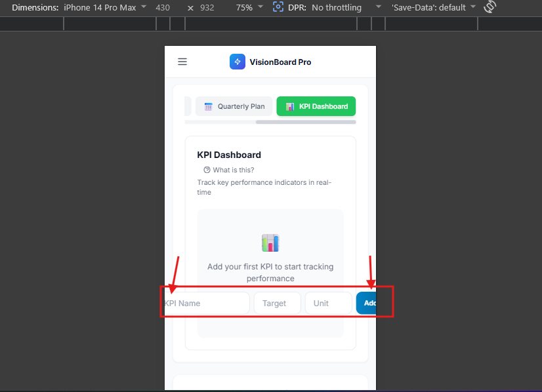542x392 pixels.
Task: Click the Add KPI button
Action: pos(366,303)
